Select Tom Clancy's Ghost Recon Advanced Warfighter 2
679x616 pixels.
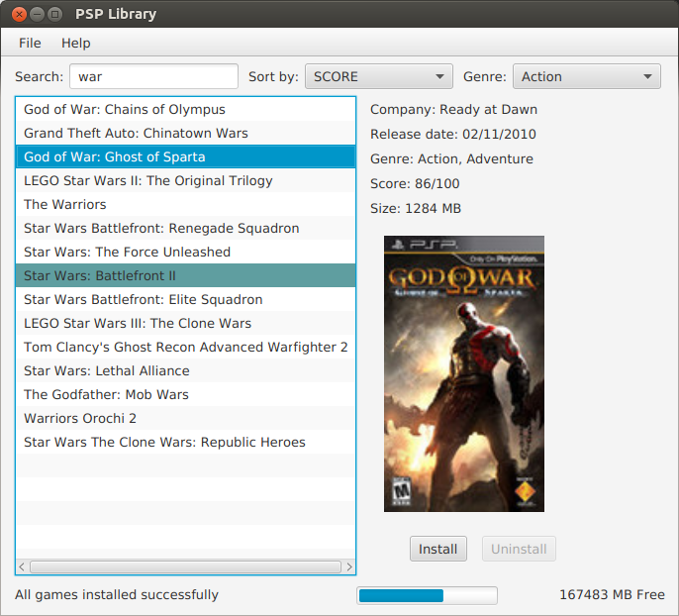point(185,347)
